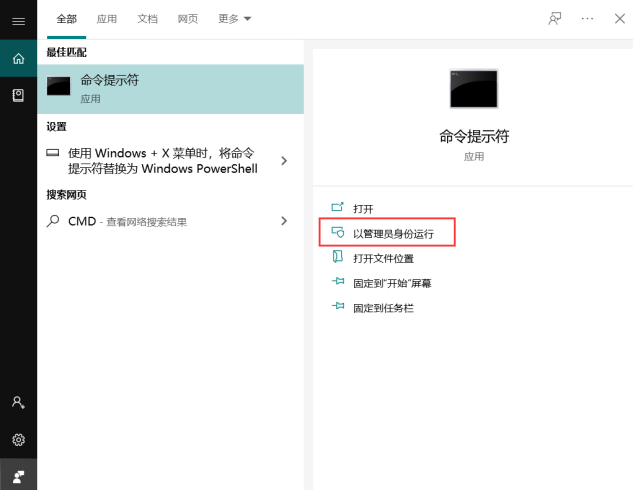Select the Home icon in sidebar

(18, 59)
